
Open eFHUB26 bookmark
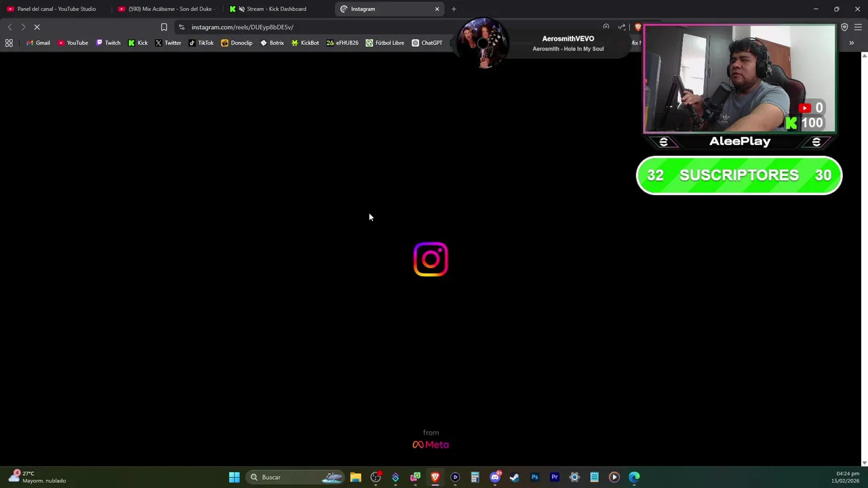[342, 43]
